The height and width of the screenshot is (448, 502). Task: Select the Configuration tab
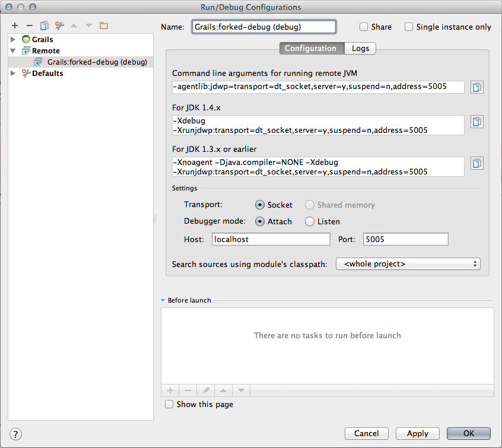point(311,49)
